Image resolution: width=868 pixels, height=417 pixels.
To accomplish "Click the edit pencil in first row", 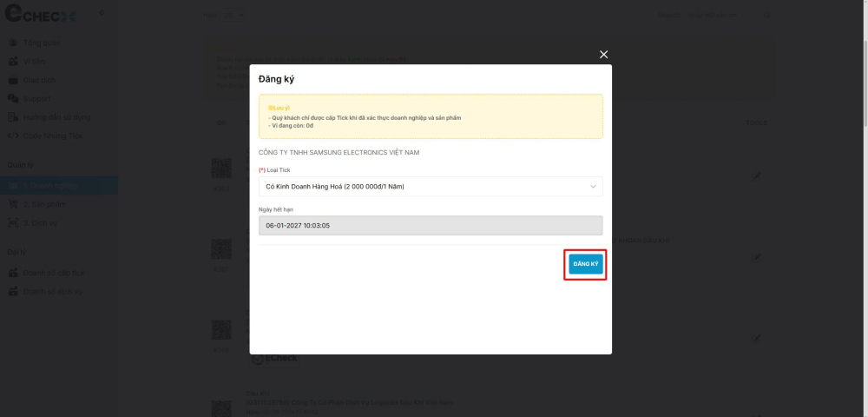I will tap(756, 176).
